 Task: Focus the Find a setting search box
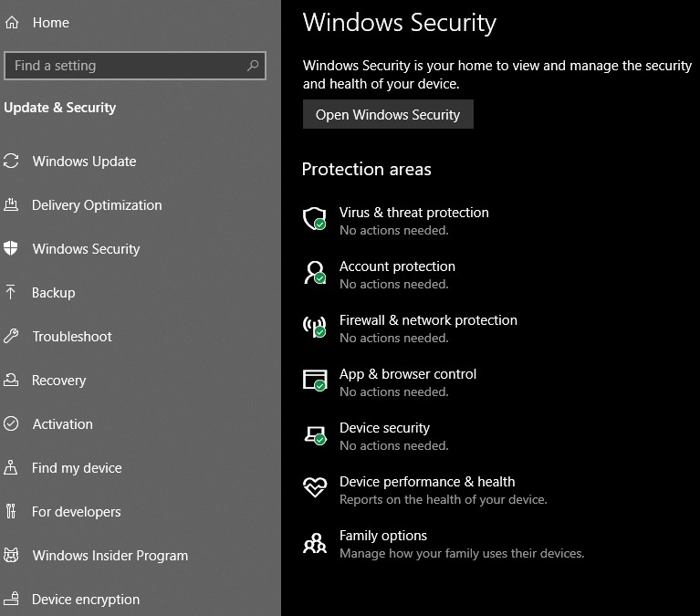(135, 66)
